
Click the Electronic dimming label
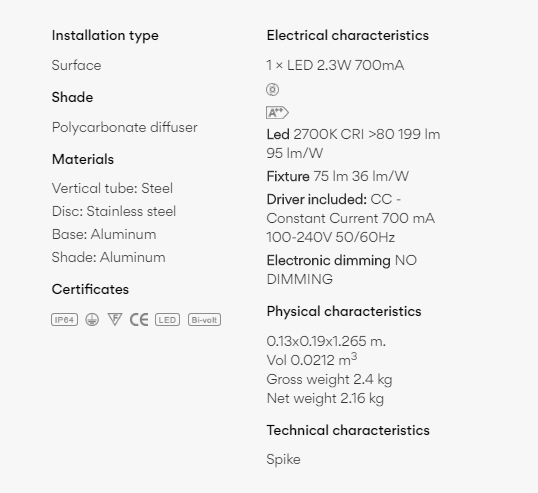(328, 260)
